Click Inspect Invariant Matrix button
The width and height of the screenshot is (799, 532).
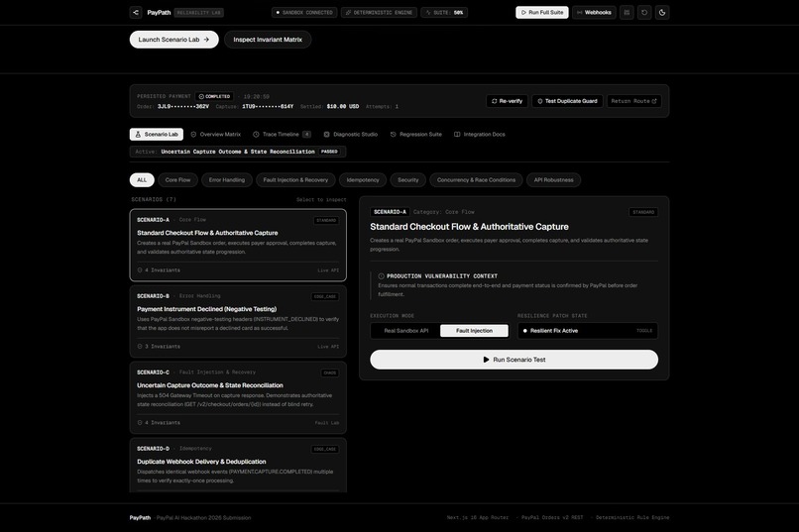pyautogui.click(x=268, y=40)
